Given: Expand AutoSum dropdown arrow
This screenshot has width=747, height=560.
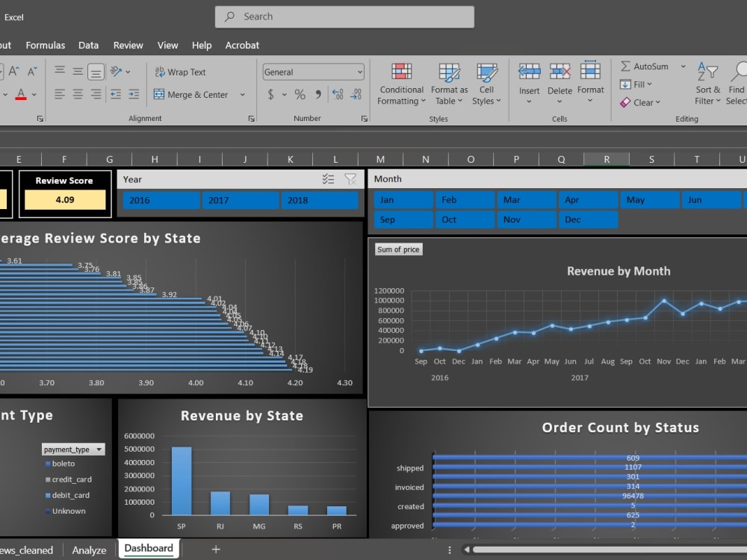Looking at the screenshot, I should pyautogui.click(x=684, y=66).
